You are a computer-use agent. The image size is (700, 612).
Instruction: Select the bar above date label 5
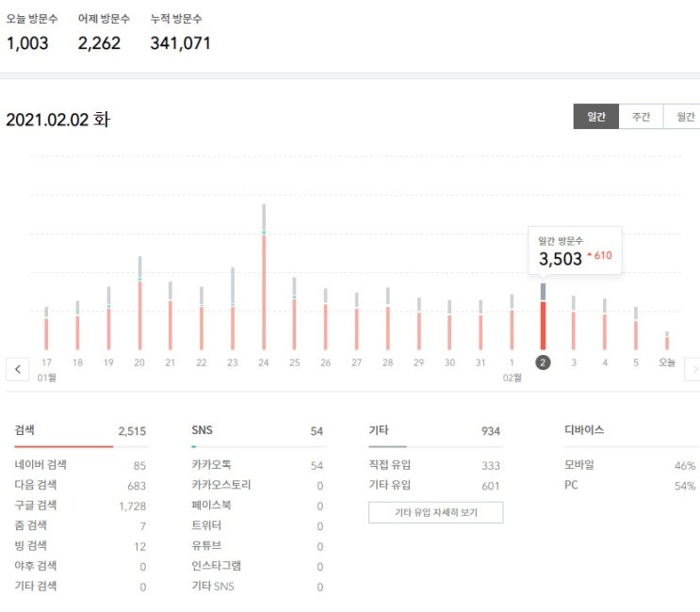tap(636, 329)
